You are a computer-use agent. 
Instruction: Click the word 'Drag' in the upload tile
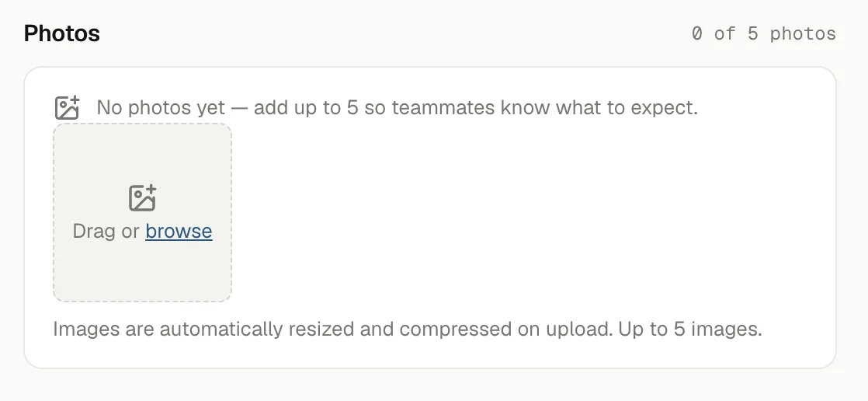94,231
